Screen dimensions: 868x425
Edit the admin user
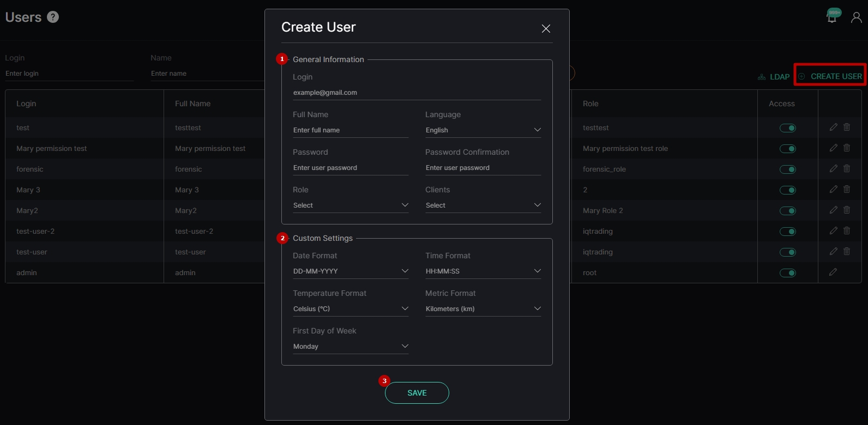pyautogui.click(x=833, y=272)
